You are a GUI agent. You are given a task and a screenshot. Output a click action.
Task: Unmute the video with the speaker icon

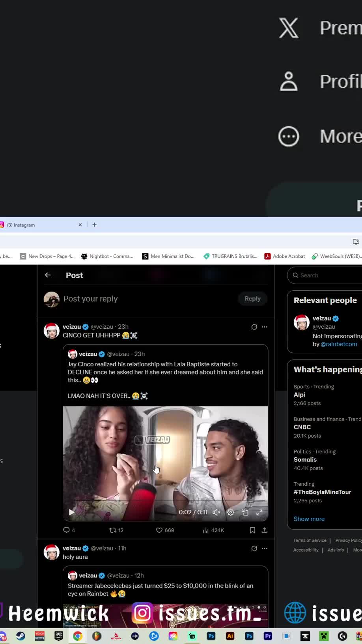point(216,512)
